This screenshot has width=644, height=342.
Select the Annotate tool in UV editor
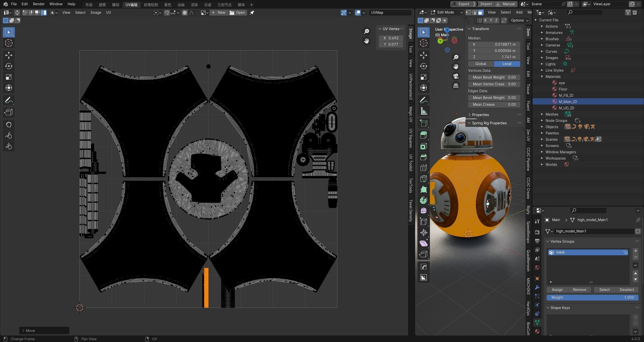(9, 100)
